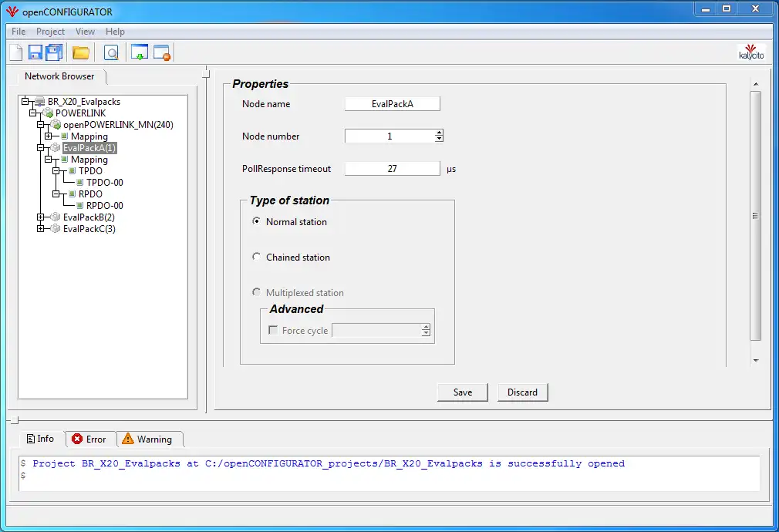Increase Node number with up arrow
Viewport: 779px width, 532px height.
tap(439, 133)
